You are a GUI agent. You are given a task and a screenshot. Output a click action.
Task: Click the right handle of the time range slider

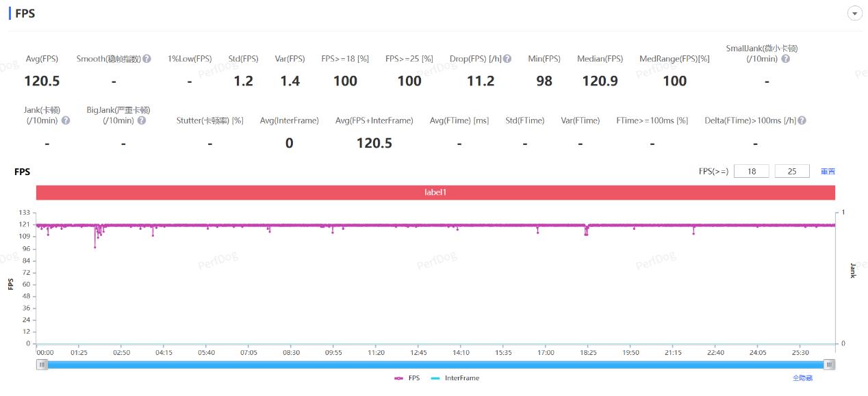[x=829, y=365]
